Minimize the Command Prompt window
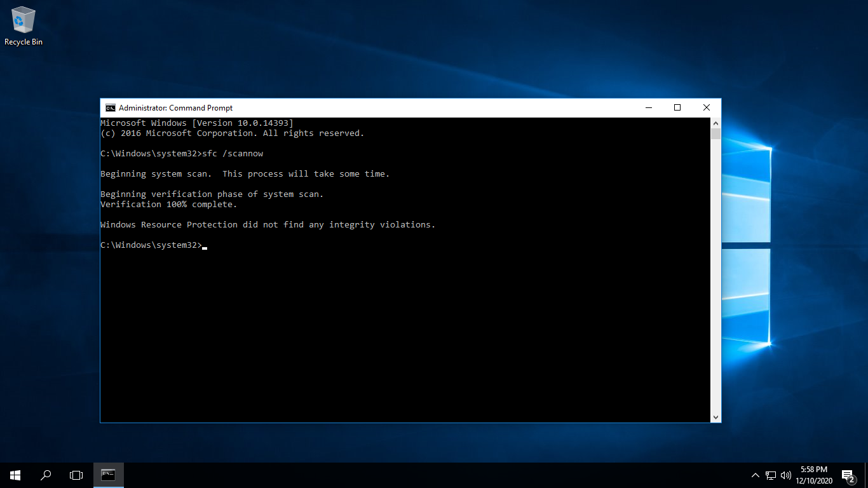The width and height of the screenshot is (868, 488). 648,108
